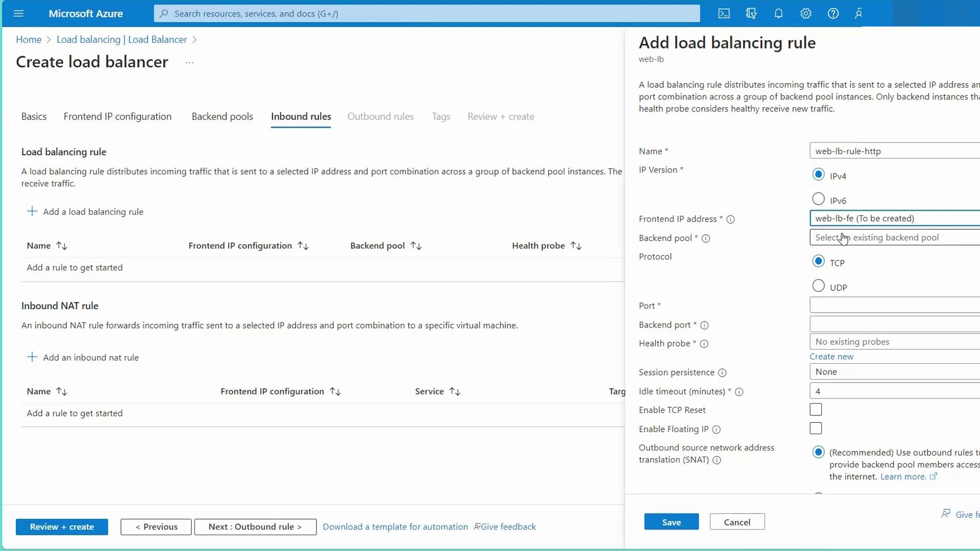The height and width of the screenshot is (551, 980).
Task: Click plus icon to add load balancing rule
Action: click(x=32, y=212)
